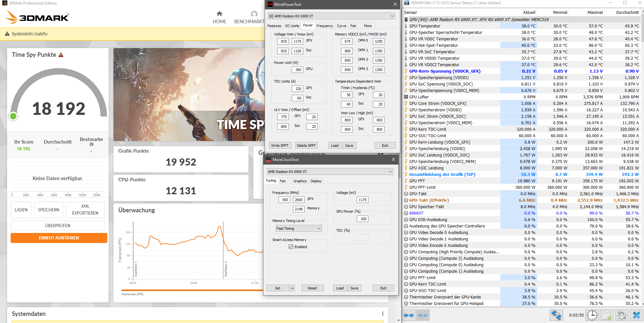Click the Power Limit GPU field

pos(298,70)
